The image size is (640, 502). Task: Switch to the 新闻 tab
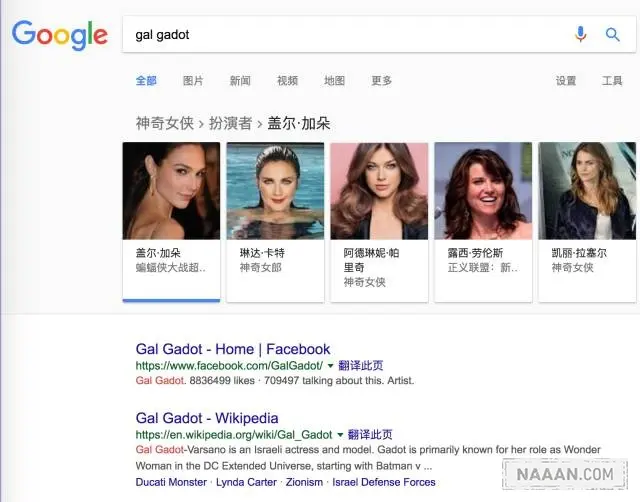pyautogui.click(x=240, y=81)
